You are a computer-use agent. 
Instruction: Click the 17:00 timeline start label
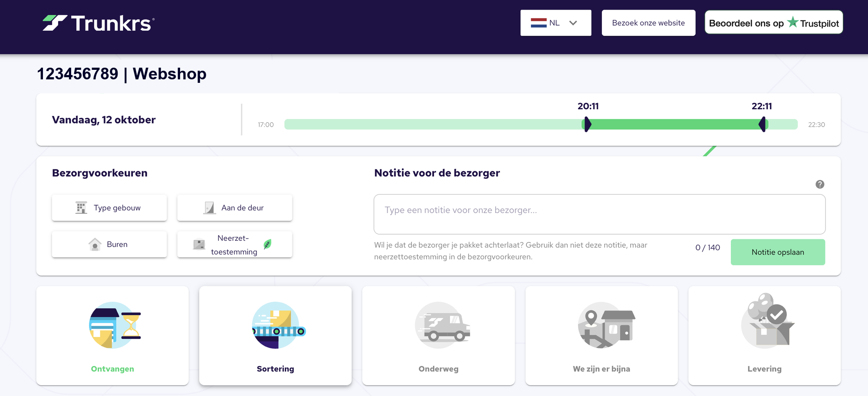(x=266, y=125)
